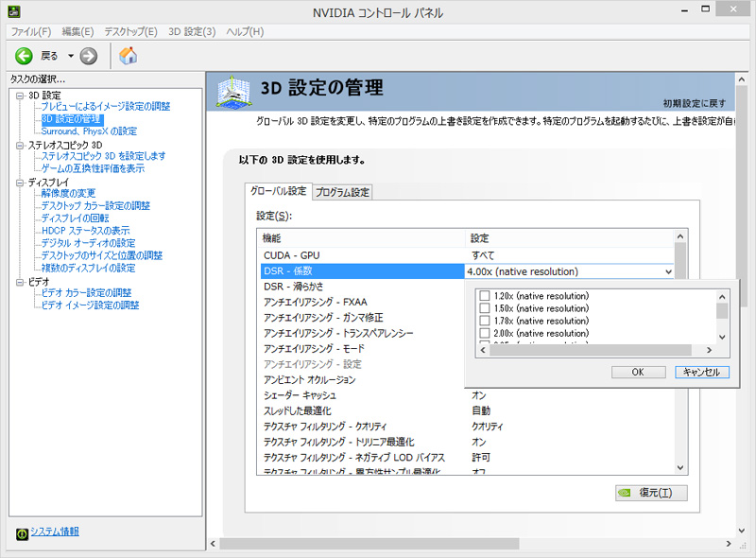Select アンチエイリアシング - ガンマ修正 row

pyautogui.click(x=362, y=318)
